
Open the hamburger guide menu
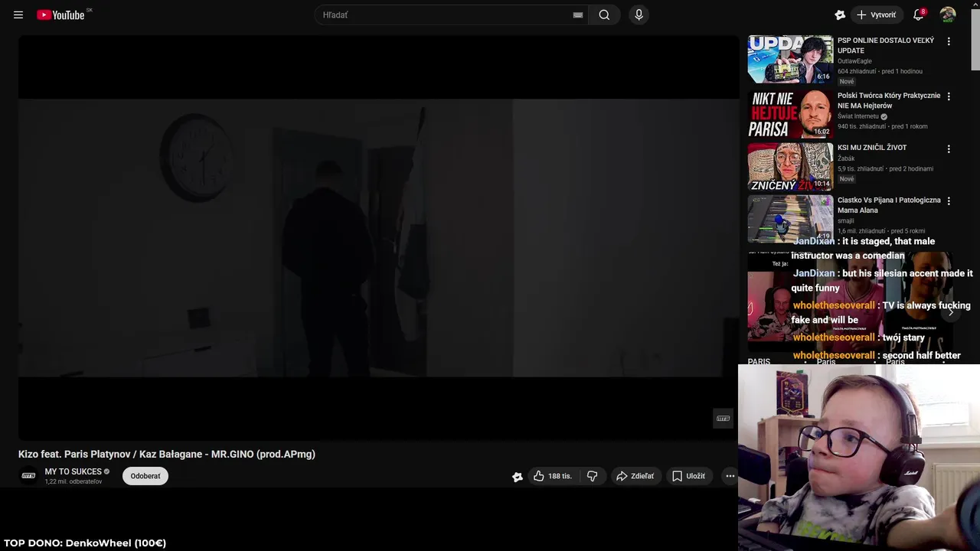click(x=18, y=15)
